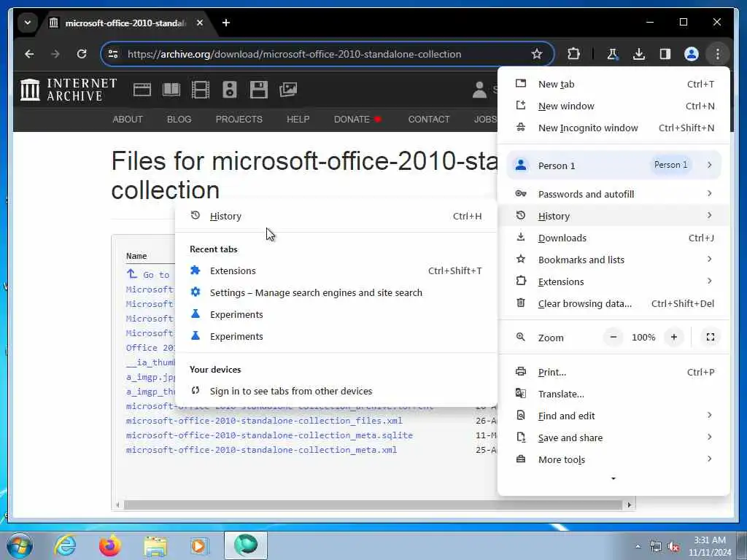Open the PROJECTS link
Image resolution: width=747 pixels, height=560 pixels.
(239, 119)
